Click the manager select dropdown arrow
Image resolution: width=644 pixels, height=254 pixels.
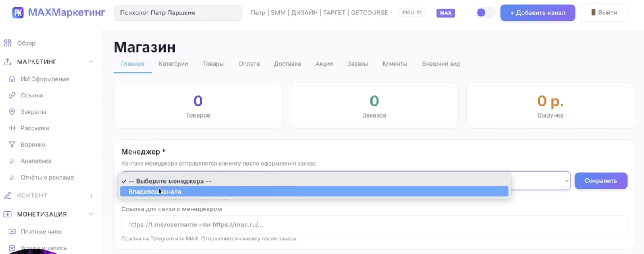click(x=566, y=180)
